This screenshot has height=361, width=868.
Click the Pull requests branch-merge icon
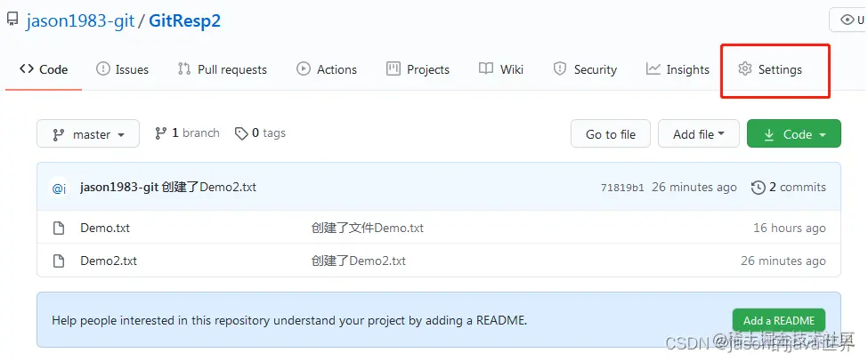click(184, 69)
